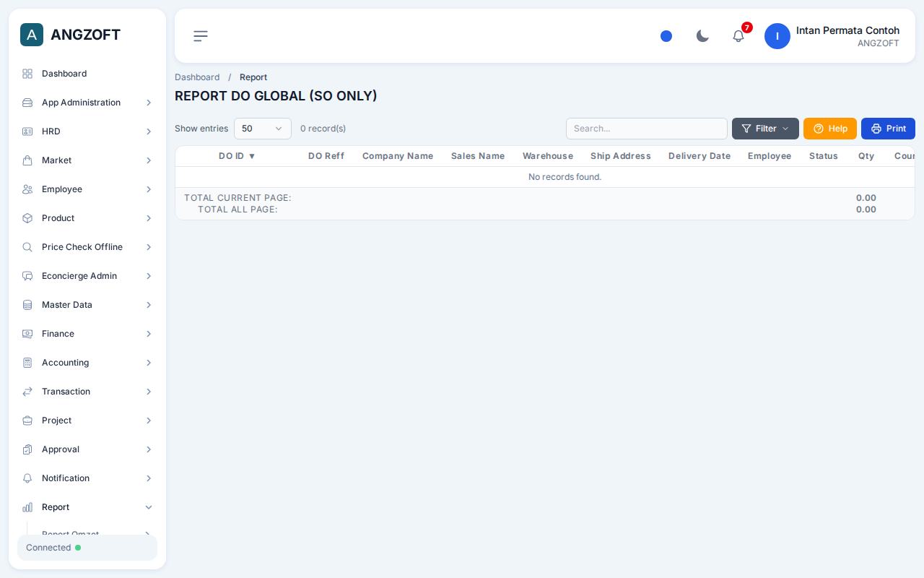Click the orange Help button
This screenshot has height=578, width=924.
pos(830,129)
